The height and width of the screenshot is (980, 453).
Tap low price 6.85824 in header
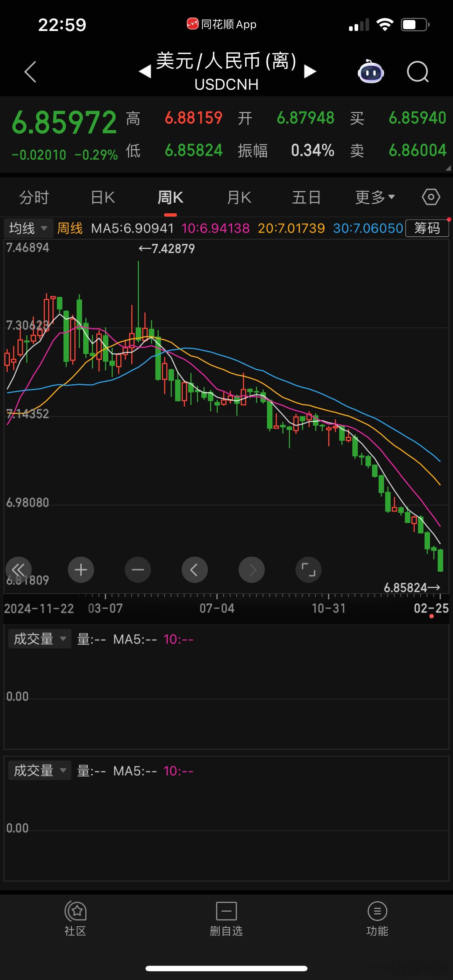click(193, 150)
